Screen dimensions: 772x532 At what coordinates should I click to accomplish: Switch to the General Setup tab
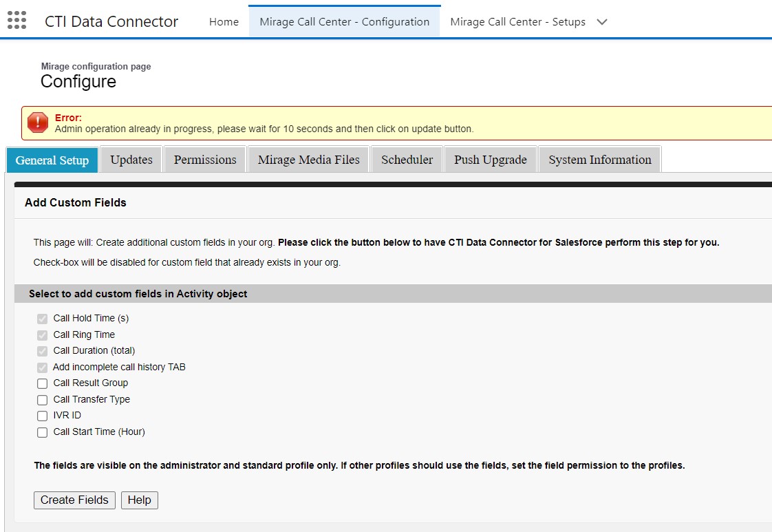point(52,160)
